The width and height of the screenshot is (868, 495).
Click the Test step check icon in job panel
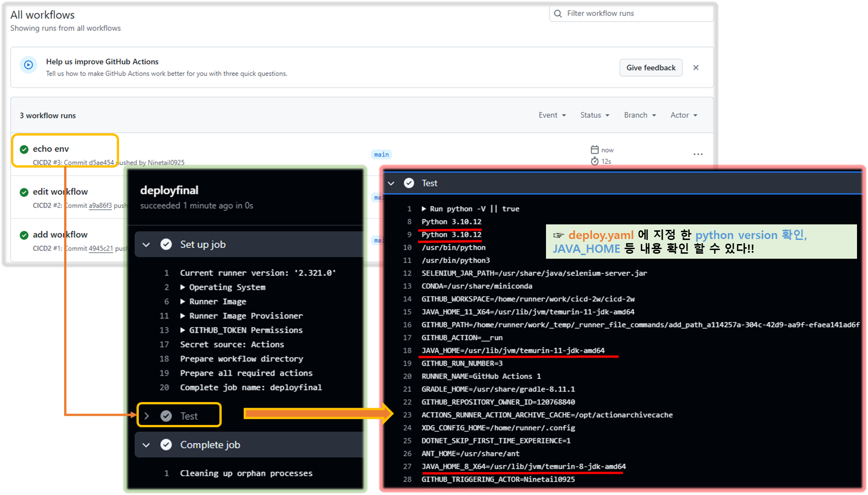click(x=166, y=416)
